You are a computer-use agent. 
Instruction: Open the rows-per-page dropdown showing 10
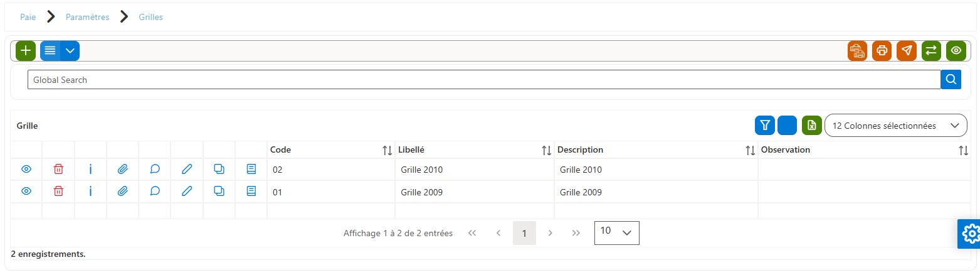pos(617,232)
